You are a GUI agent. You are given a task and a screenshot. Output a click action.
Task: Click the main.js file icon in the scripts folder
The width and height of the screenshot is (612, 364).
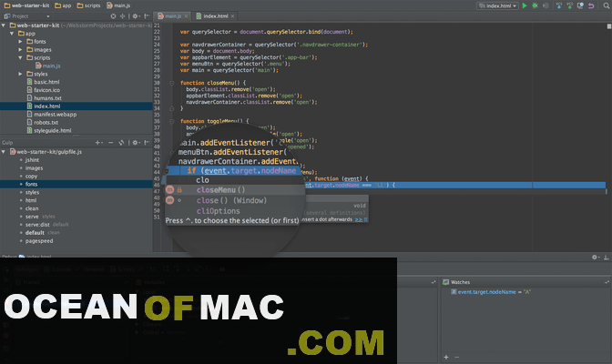click(x=38, y=66)
